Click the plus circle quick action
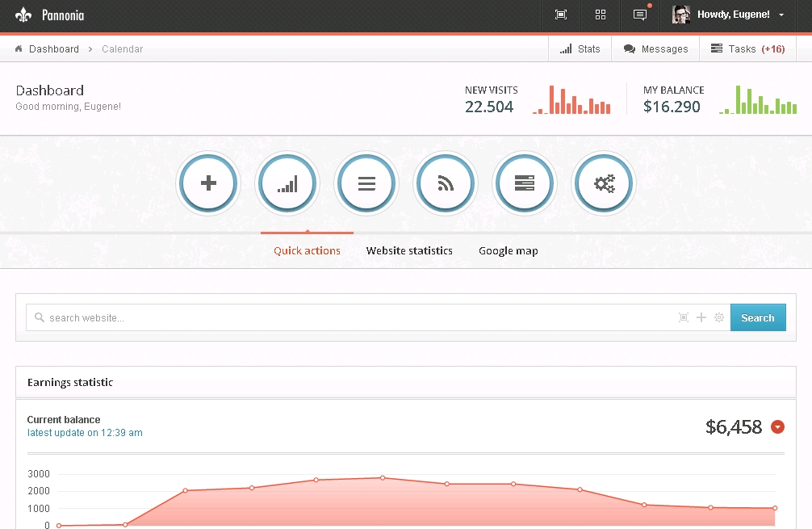The image size is (812, 529). click(x=208, y=183)
